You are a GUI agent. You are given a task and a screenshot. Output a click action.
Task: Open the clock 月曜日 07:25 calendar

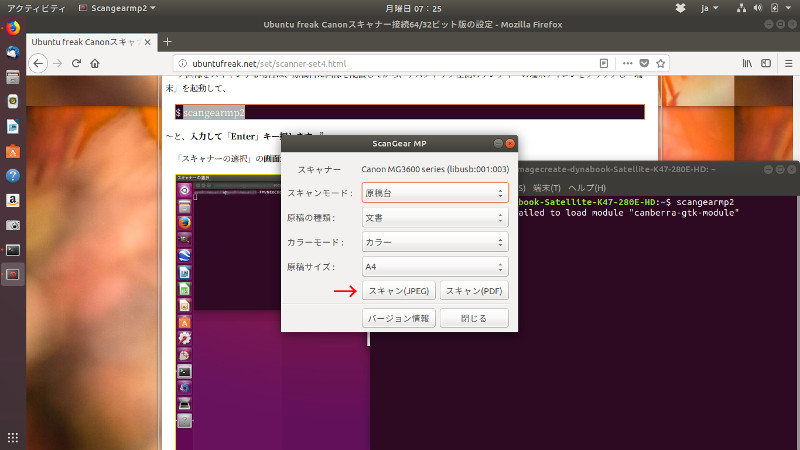pyautogui.click(x=413, y=8)
